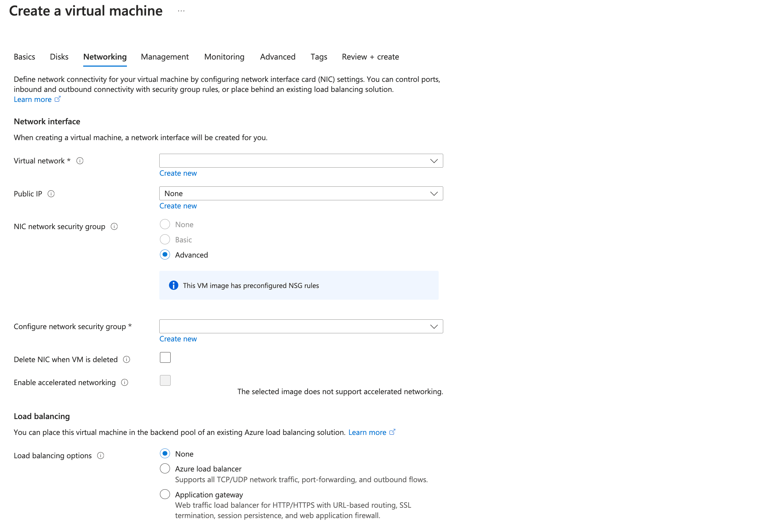Click the Public IP info icon
Image resolution: width=777 pixels, height=532 pixels.
51,194
